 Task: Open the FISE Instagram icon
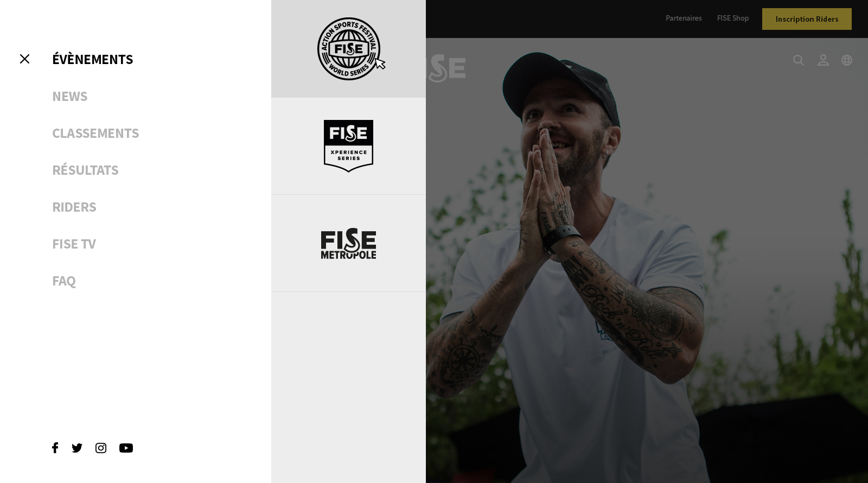click(101, 448)
